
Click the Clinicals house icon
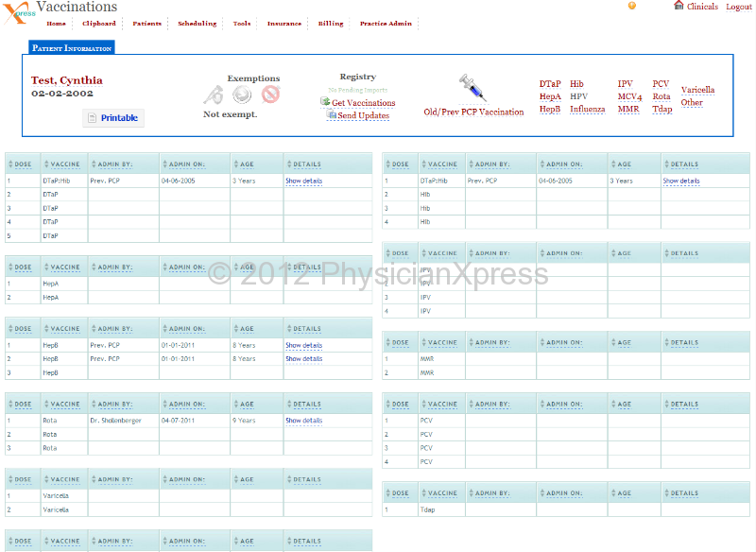pyautogui.click(x=679, y=6)
